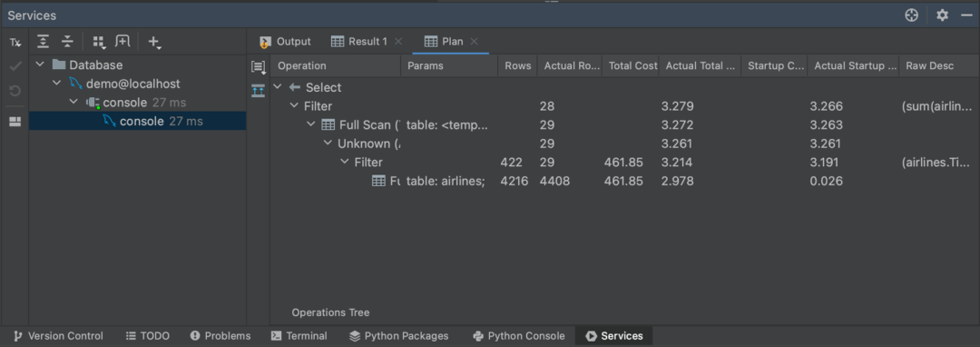Collapse the Database tree node
Viewport: 980px width, 347px height.
(41, 65)
